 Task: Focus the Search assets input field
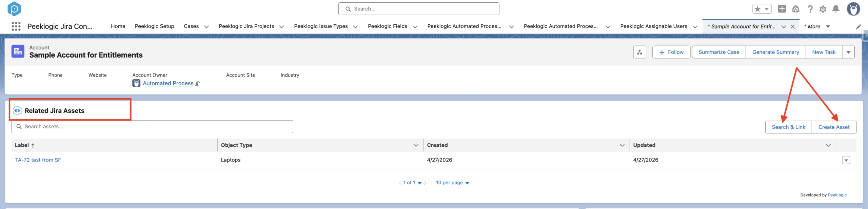tap(152, 127)
